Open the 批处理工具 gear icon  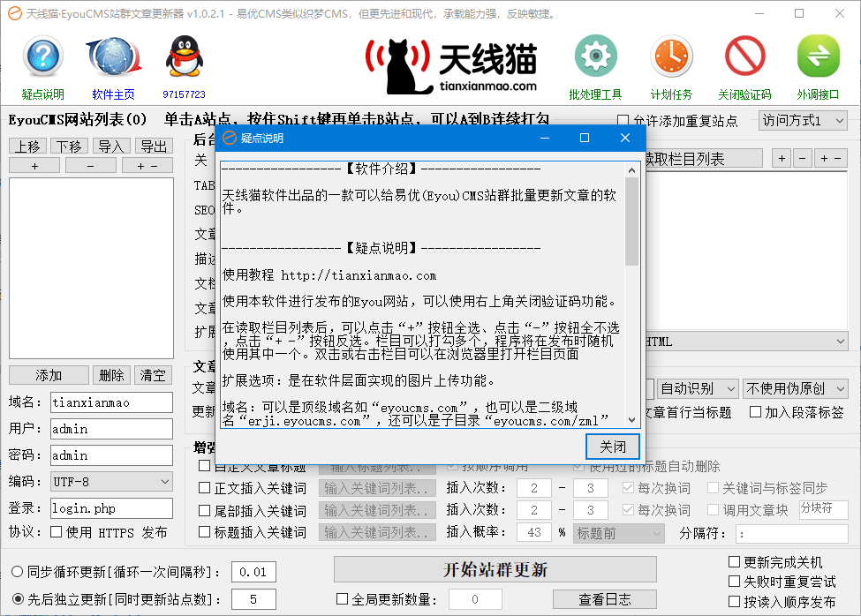596,56
